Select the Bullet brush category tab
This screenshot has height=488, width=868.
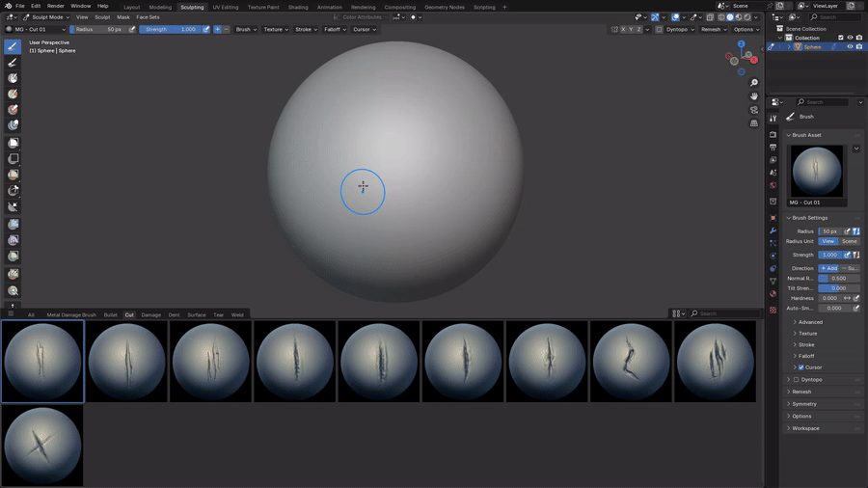(110, 314)
